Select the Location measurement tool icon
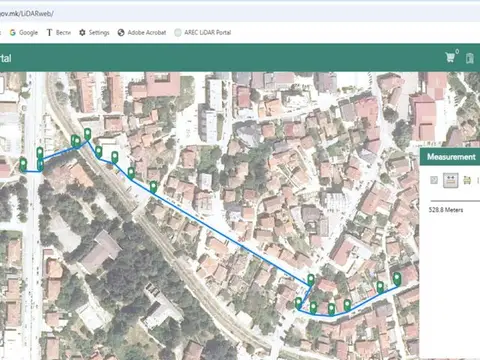Viewport: 480px width, 360px height. [x=467, y=180]
